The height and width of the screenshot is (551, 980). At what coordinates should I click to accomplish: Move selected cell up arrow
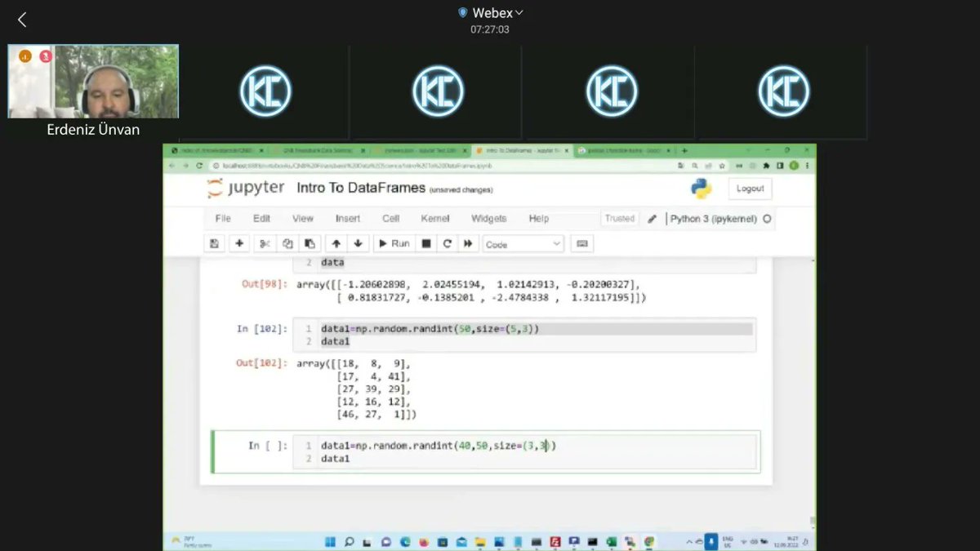point(336,243)
